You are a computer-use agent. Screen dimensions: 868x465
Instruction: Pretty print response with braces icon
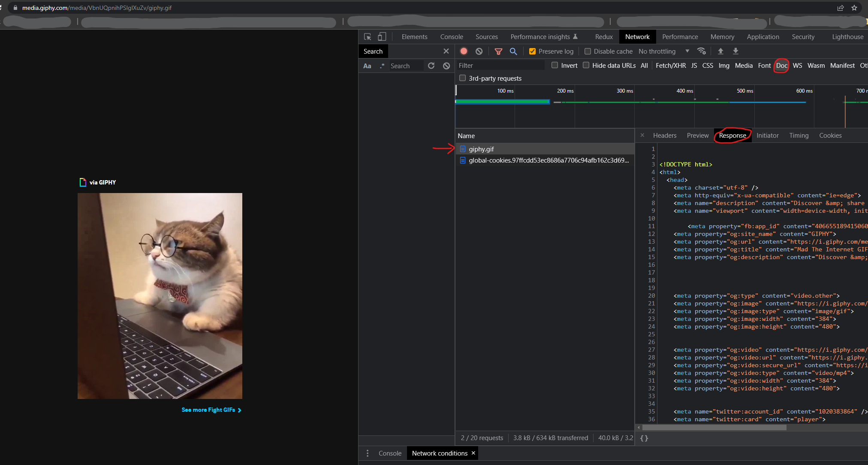644,438
